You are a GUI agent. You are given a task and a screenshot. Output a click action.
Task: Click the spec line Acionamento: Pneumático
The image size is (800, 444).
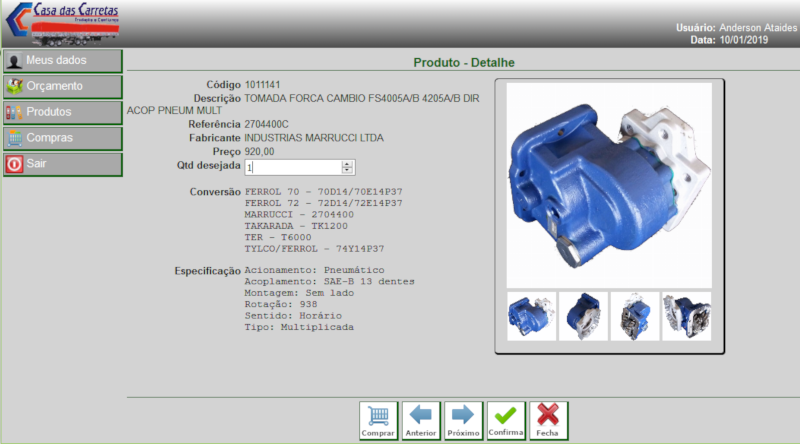[314, 270]
